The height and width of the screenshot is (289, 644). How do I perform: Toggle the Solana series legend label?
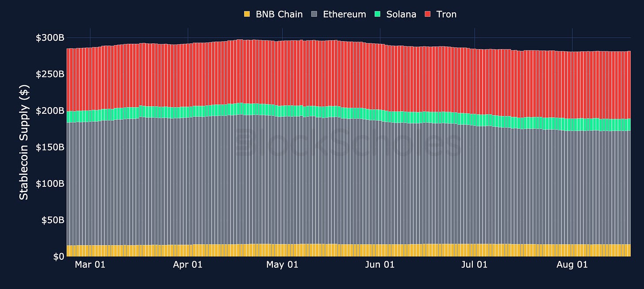click(x=401, y=14)
